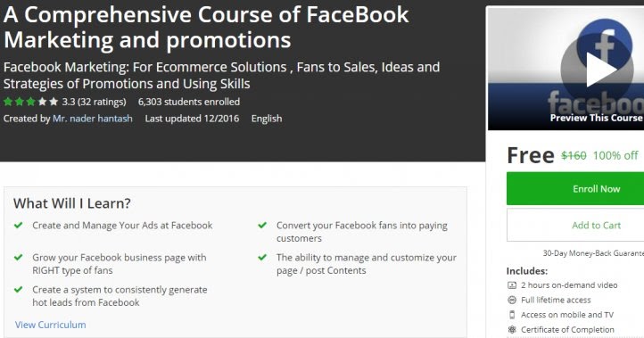This screenshot has width=644, height=338.
Task: Click the mobile and TV access icon
Action: [x=512, y=315]
